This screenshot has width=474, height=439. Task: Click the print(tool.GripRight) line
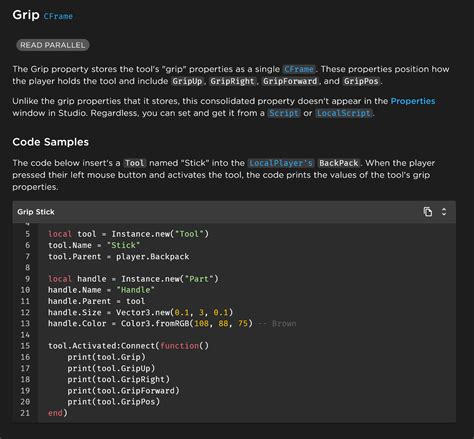coord(119,379)
